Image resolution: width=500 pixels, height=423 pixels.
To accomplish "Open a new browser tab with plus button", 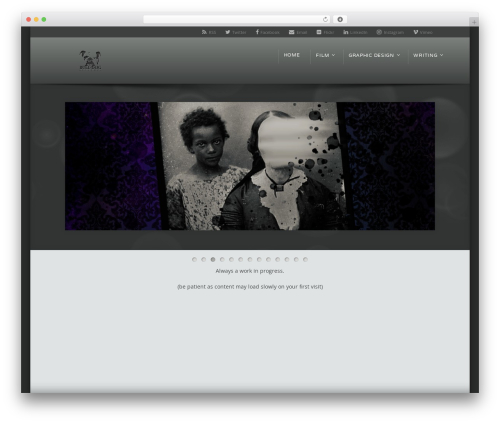I will tap(474, 22).
